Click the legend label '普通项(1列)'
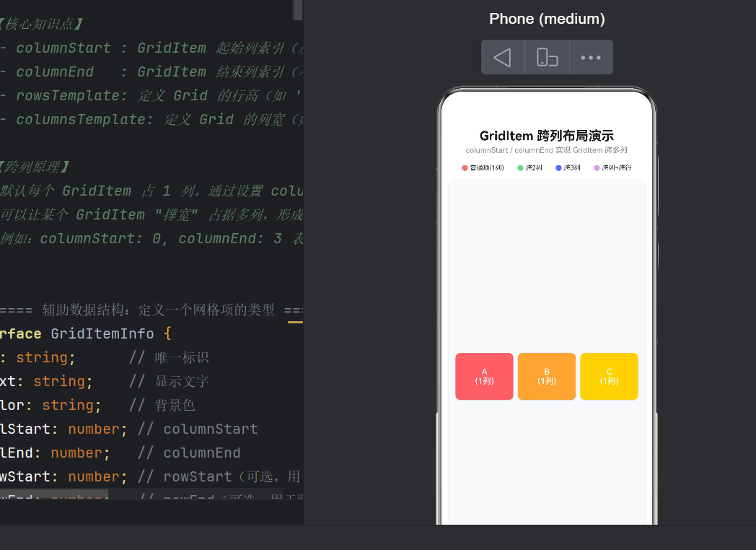The height and width of the screenshot is (550, 756). 487,168
